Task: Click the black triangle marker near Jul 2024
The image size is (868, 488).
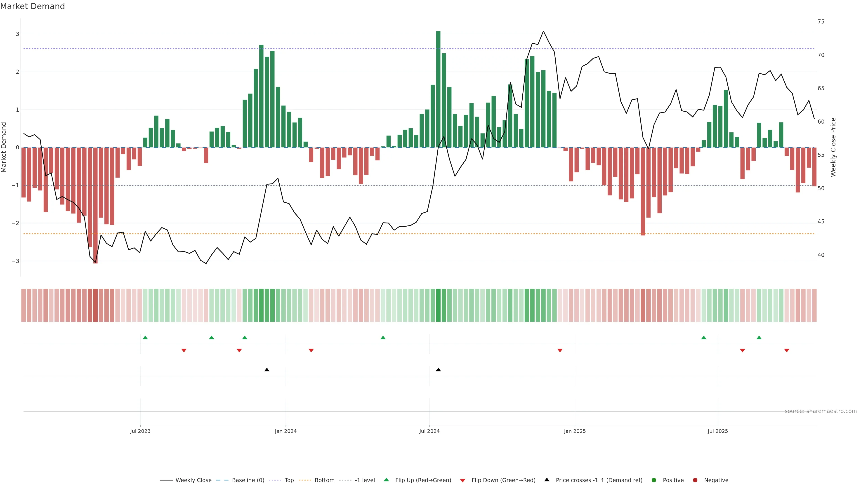Action: click(x=438, y=370)
